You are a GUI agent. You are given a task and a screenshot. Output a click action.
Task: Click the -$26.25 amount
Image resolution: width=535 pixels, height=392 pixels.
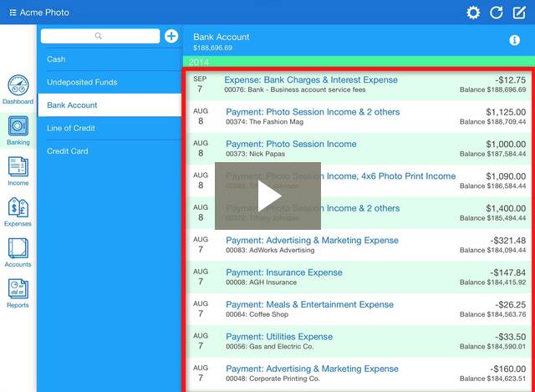tap(511, 305)
